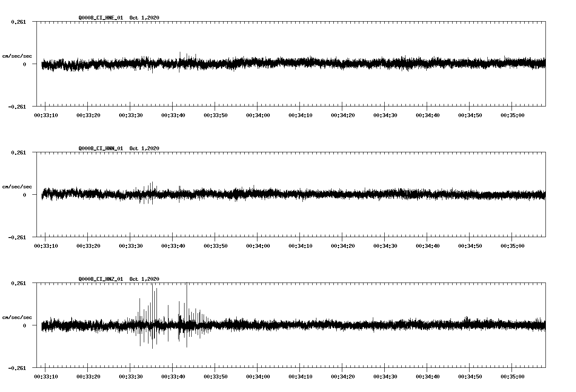Click the largest spike in the HNZ waveform
The image size is (576, 392).
153,297
